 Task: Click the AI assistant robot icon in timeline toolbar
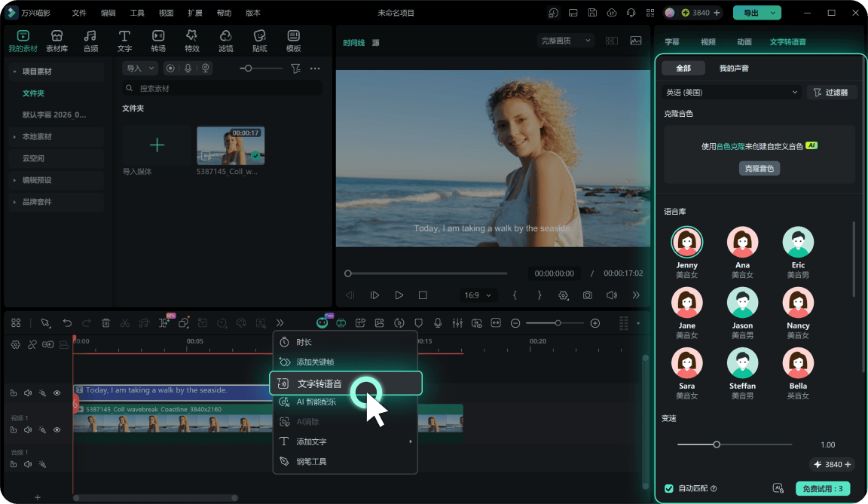pos(322,322)
